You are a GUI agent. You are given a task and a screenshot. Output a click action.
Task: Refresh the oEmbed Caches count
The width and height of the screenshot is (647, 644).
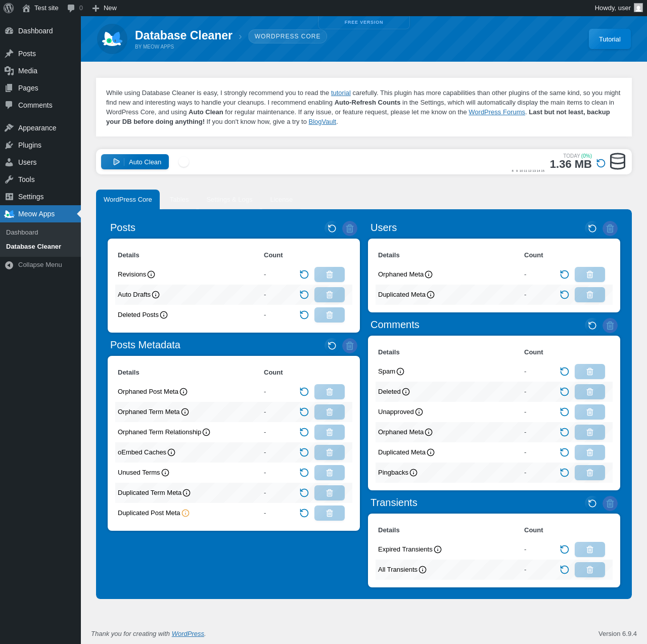coord(304,452)
